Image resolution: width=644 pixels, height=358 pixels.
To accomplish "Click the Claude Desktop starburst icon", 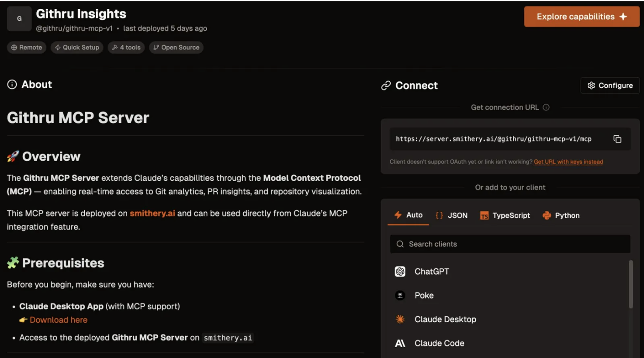I will tap(400, 320).
